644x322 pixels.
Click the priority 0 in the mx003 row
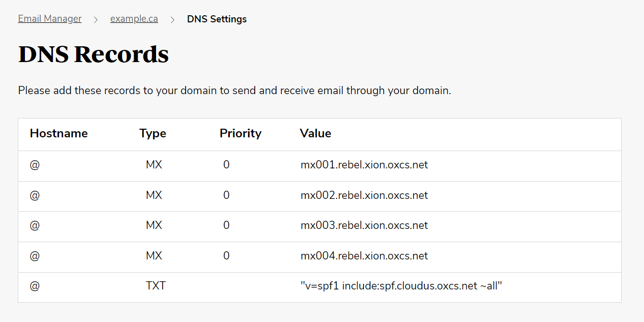[226, 225]
